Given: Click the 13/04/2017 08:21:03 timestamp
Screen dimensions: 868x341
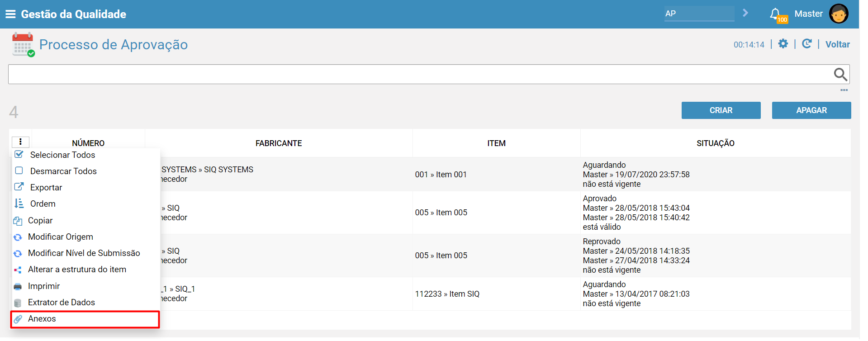Looking at the screenshot, I should [x=652, y=294].
